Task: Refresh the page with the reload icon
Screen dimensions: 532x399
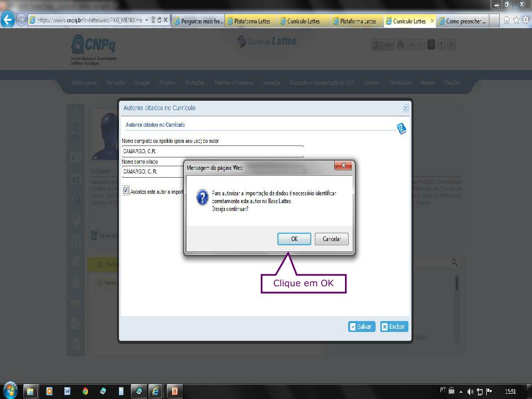Action: (159, 20)
